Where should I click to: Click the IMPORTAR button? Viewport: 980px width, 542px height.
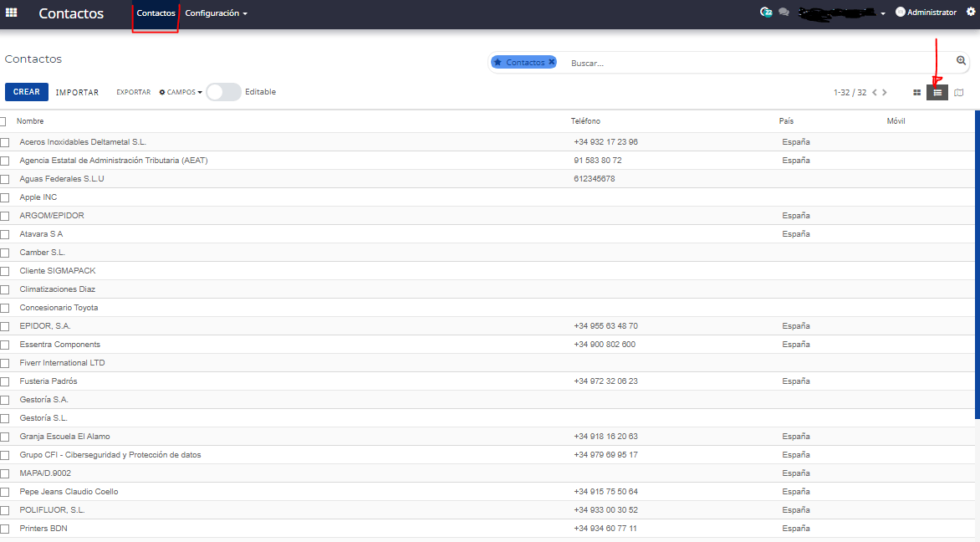pos(77,92)
